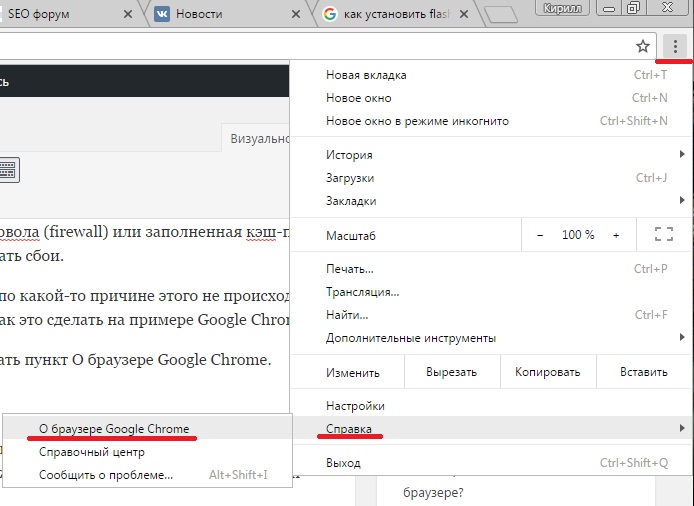Image resolution: width=694 pixels, height=506 pixels.
Task: Select Сообщить о проблеме… item
Action: [x=147, y=475]
